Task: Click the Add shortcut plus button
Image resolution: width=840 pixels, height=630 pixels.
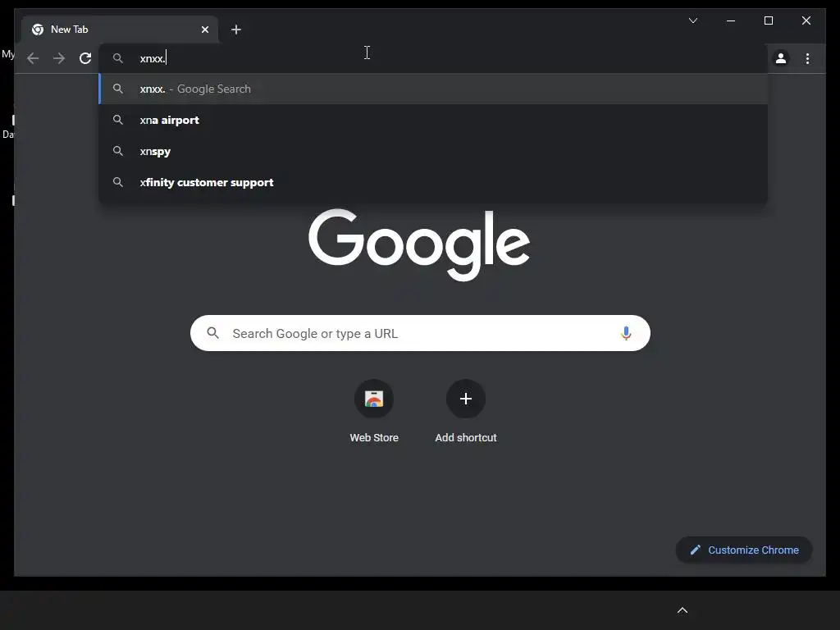Action: coord(466,399)
